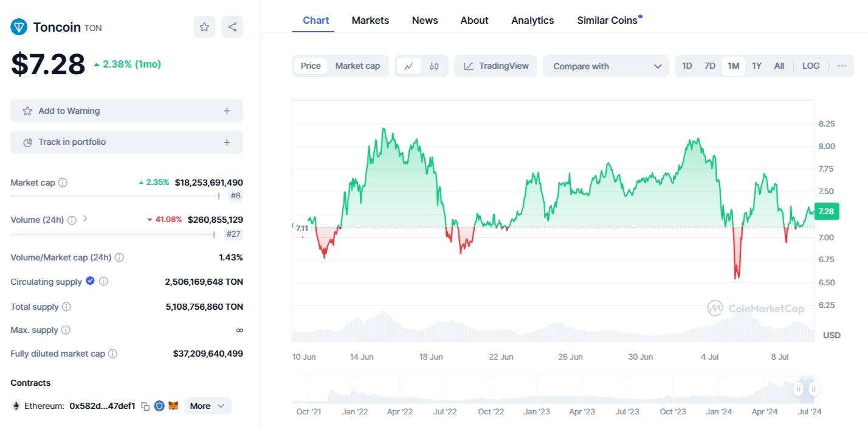Copy the Ethereum contract address
The width and height of the screenshot is (868, 429).
(145, 406)
